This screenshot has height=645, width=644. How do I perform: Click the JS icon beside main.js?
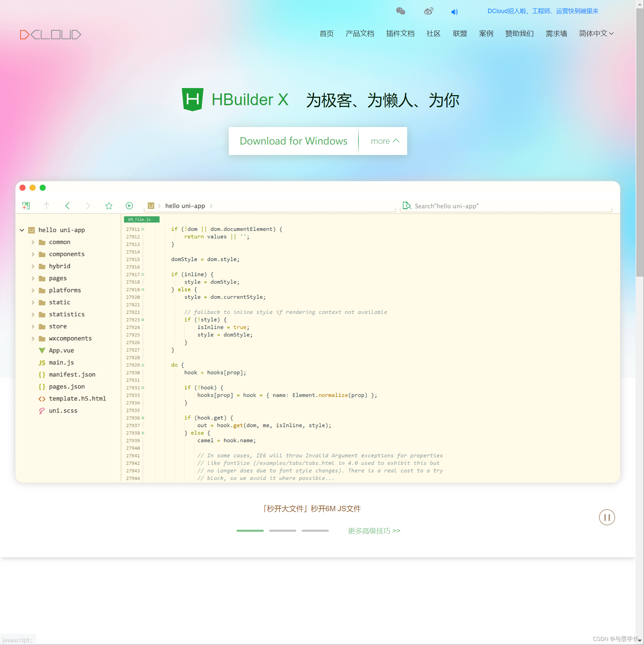click(x=42, y=363)
